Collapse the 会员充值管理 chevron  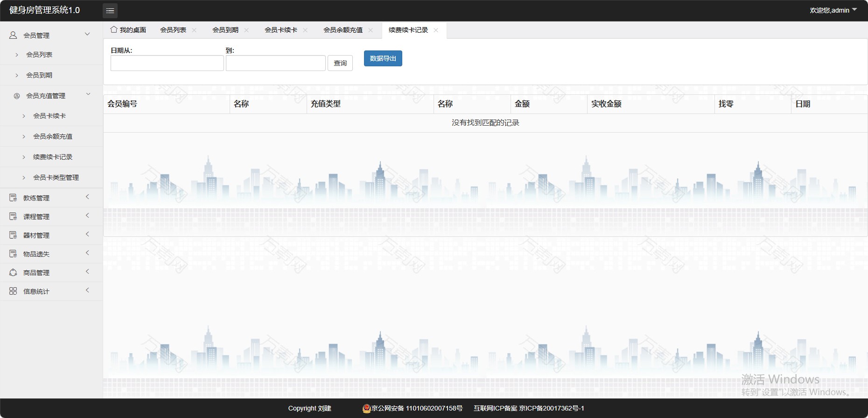(x=88, y=94)
